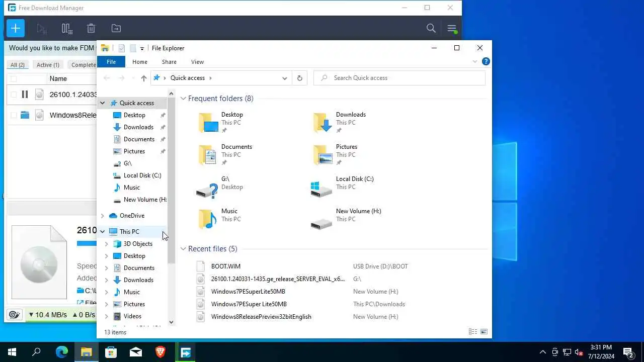
Task: Open the View ribbon tab
Action: (x=197, y=62)
